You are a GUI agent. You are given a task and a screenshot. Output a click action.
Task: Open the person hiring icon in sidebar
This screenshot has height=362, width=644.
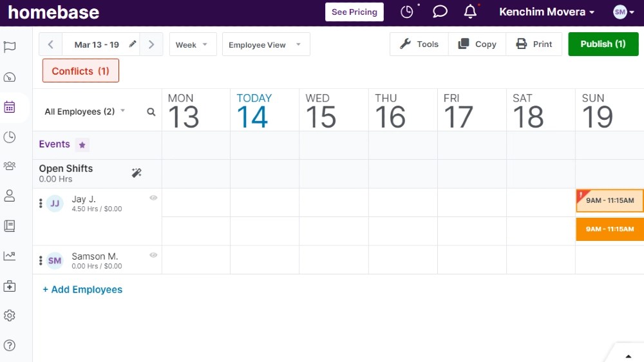[10, 196]
